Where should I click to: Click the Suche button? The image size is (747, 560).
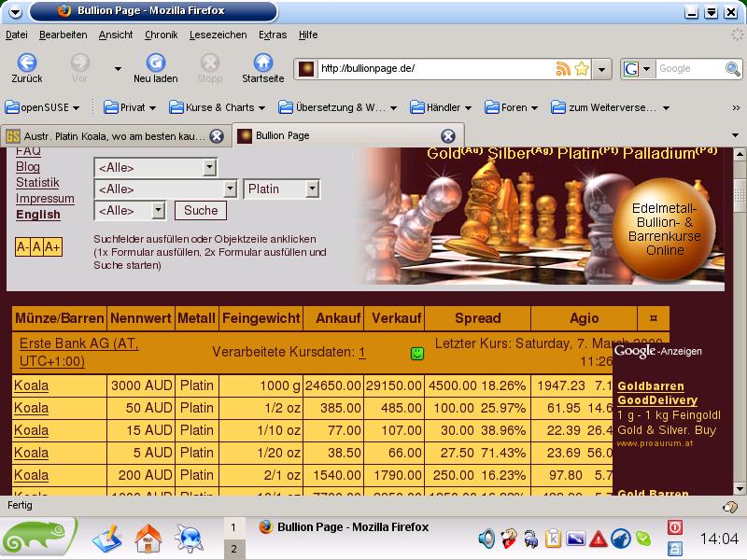(x=201, y=211)
